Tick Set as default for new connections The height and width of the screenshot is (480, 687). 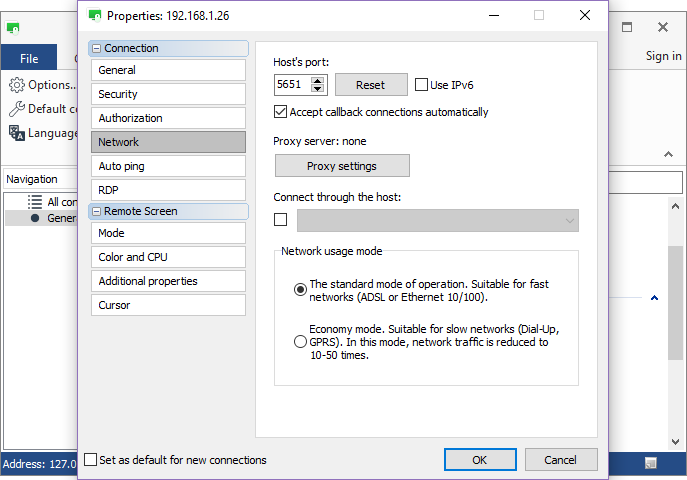[x=91, y=460]
